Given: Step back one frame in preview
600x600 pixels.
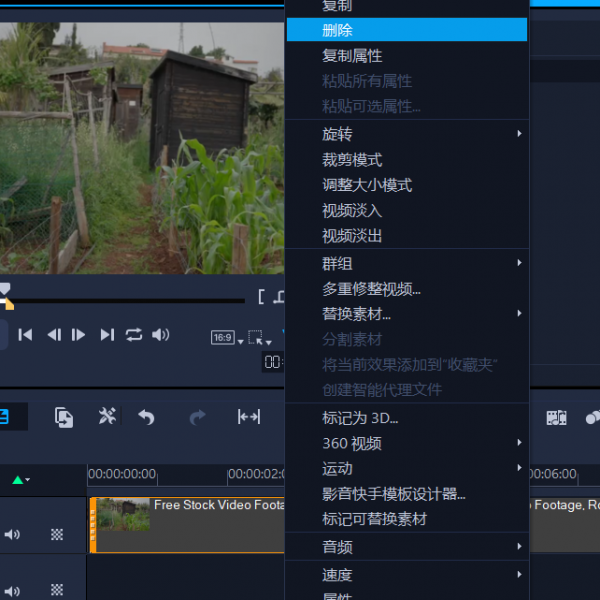Looking at the screenshot, I should pos(54,335).
